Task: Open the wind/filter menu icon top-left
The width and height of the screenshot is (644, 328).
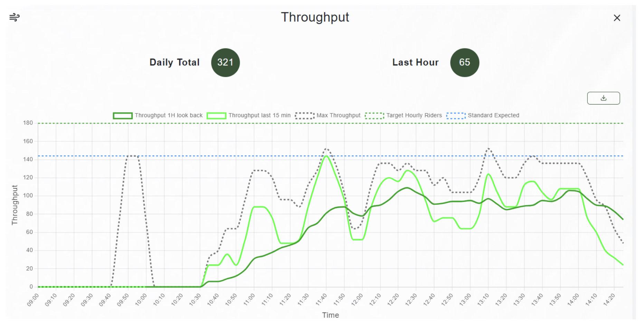Action: 14,17
